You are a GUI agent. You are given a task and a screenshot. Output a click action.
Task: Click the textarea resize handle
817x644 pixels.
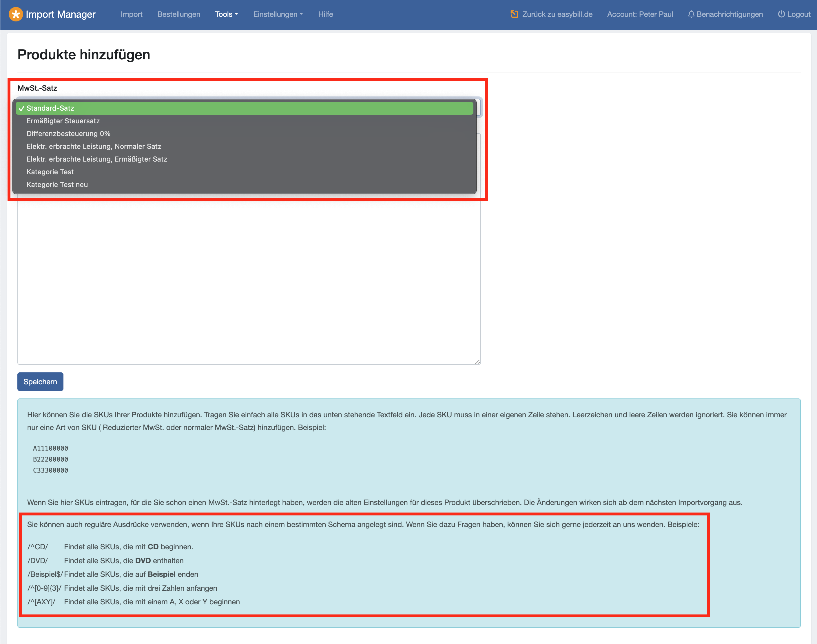[x=477, y=362]
